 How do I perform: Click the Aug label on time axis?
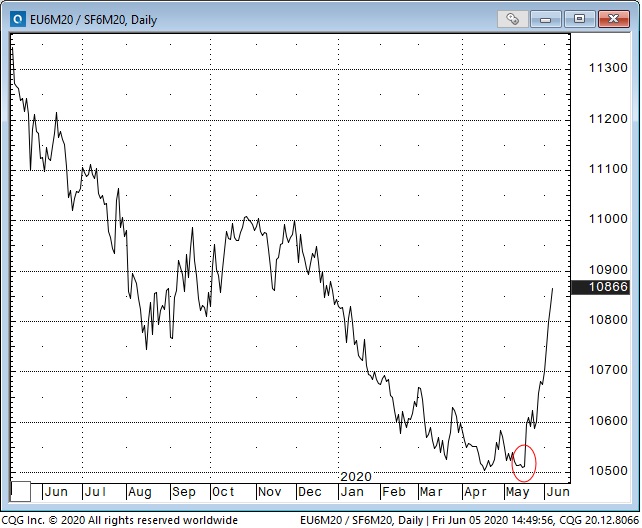[x=140, y=492]
